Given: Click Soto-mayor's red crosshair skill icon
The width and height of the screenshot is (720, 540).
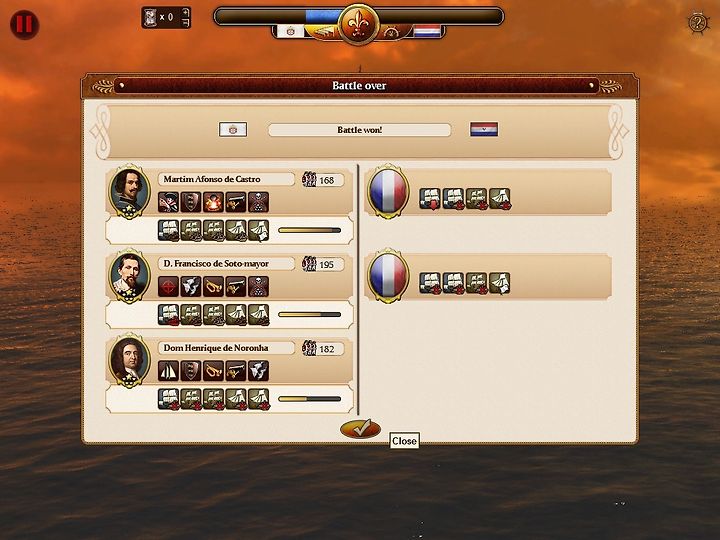Looking at the screenshot, I should coord(168,287).
